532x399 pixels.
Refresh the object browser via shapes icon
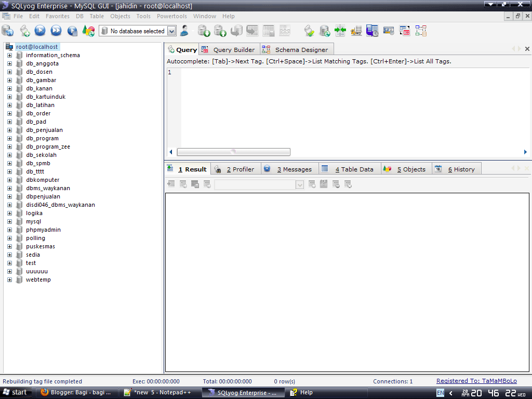[x=88, y=31]
